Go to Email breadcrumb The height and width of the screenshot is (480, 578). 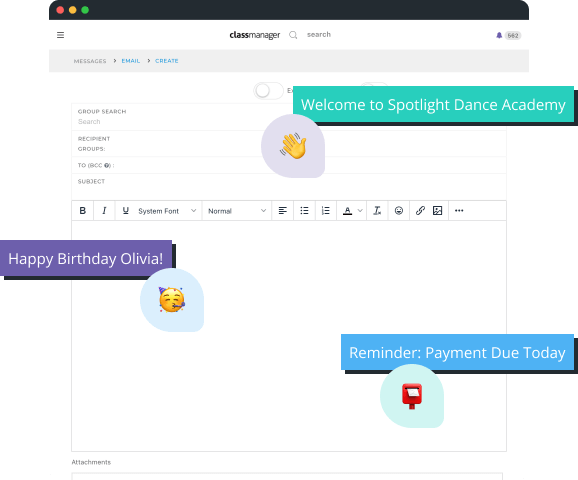tap(131, 61)
